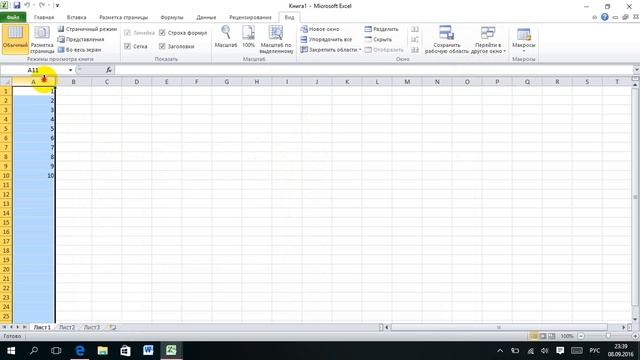Screen dimensions: 640x360
Task: Click РУС language indicator
Action: coord(595,351)
